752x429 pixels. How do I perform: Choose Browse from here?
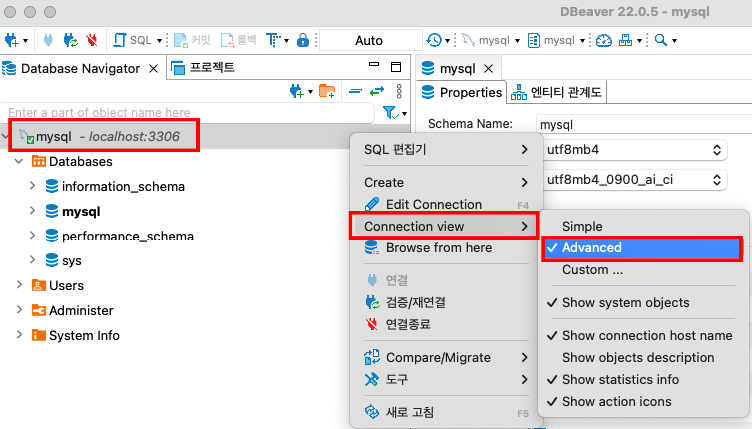[446, 247]
